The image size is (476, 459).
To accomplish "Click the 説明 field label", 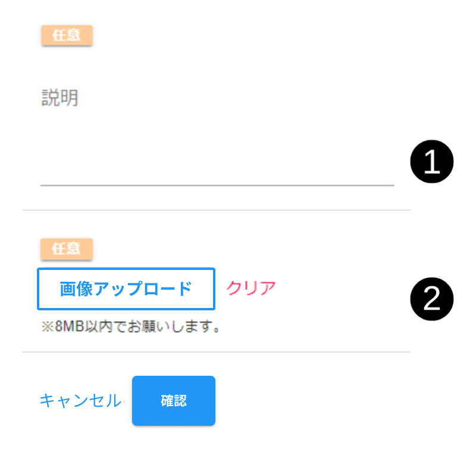I will coord(59,98).
